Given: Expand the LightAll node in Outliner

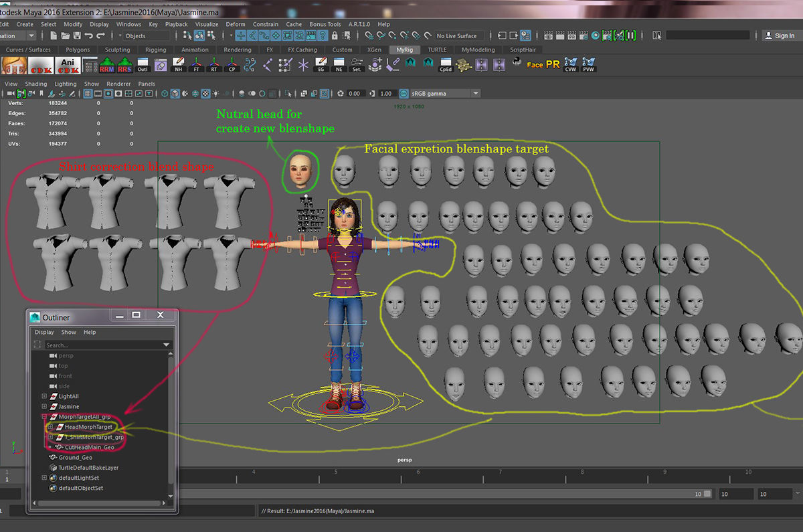Looking at the screenshot, I should (44, 396).
